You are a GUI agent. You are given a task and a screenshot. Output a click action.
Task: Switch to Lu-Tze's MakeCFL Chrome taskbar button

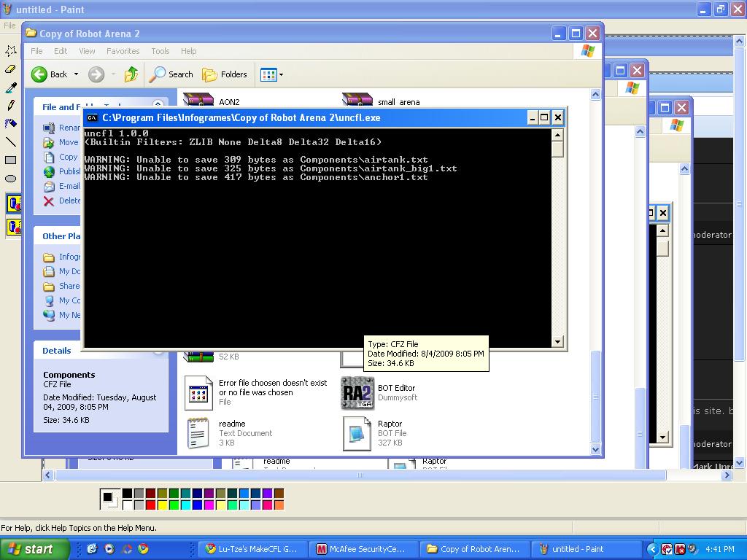pos(252,549)
